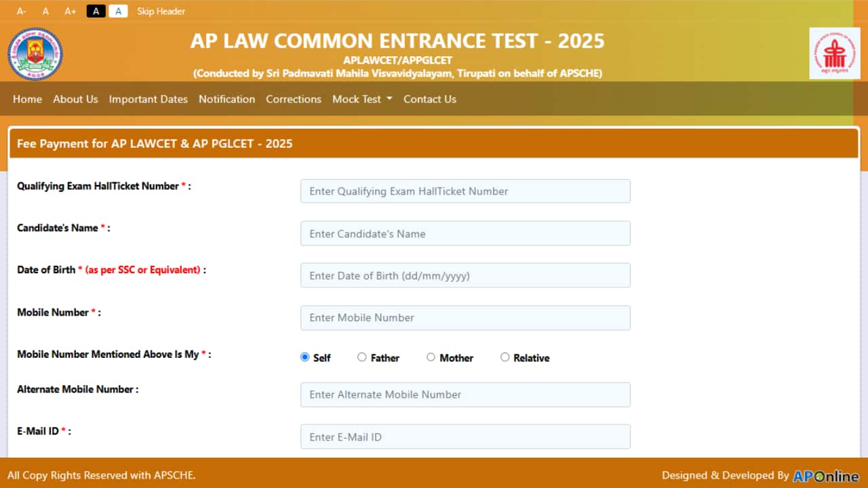Click the Enter E-Mail ID field

465,436
